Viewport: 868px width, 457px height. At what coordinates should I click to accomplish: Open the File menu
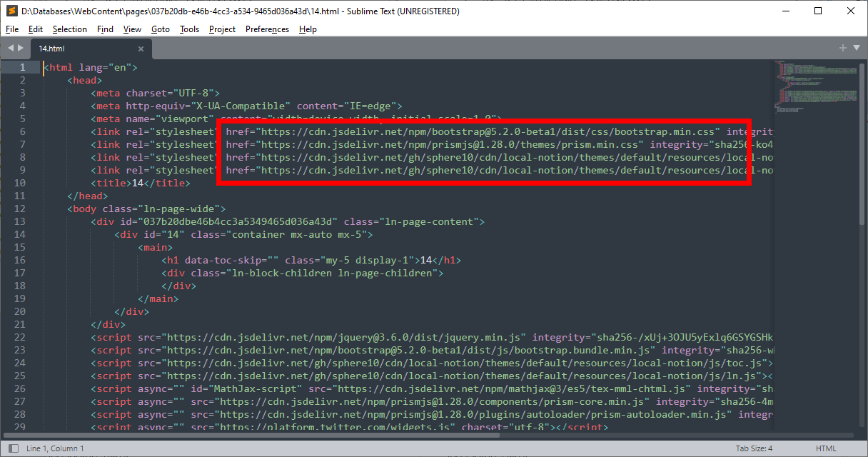point(12,29)
